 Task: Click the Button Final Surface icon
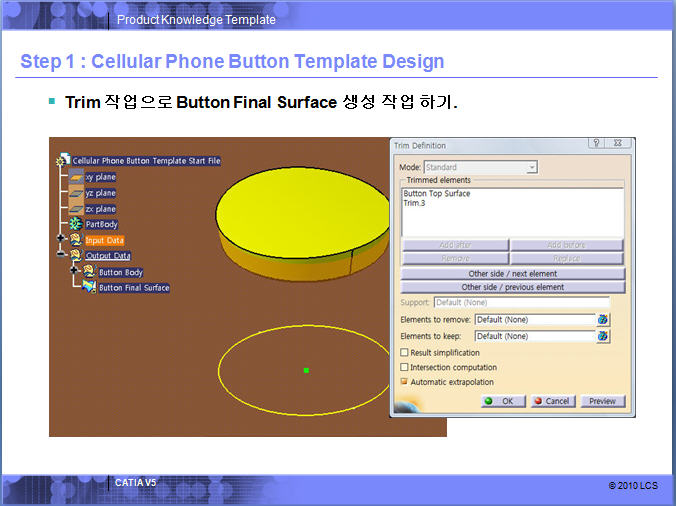[89, 288]
